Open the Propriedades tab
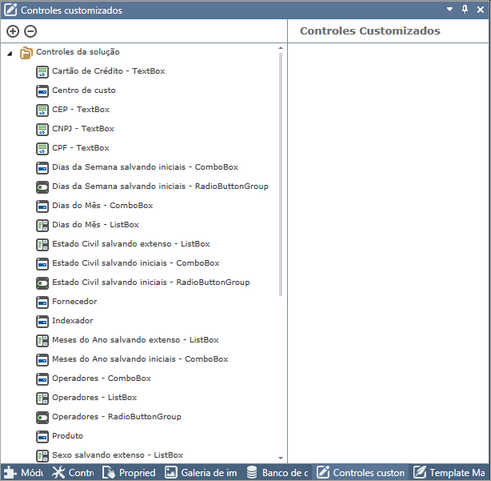This screenshot has width=491, height=481. pos(129,472)
